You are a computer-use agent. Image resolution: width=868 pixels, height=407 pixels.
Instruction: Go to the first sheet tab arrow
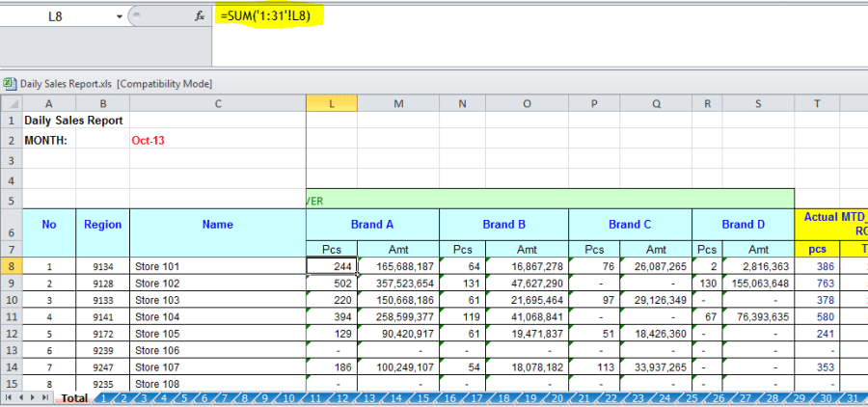tap(9, 397)
